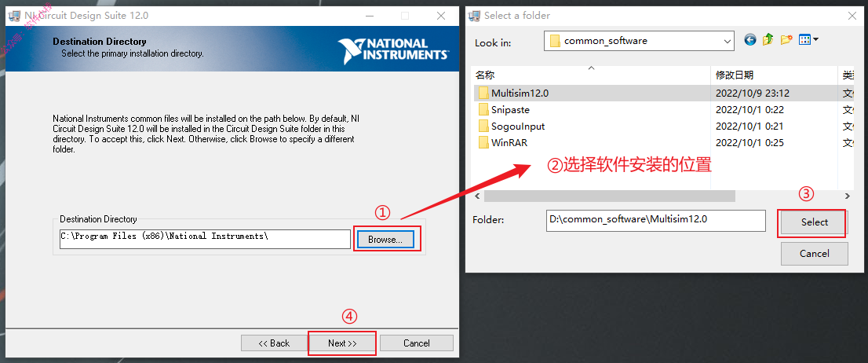Image resolution: width=868 pixels, height=363 pixels.
Task: Open the View menu dropdown arrow
Action: (815, 40)
